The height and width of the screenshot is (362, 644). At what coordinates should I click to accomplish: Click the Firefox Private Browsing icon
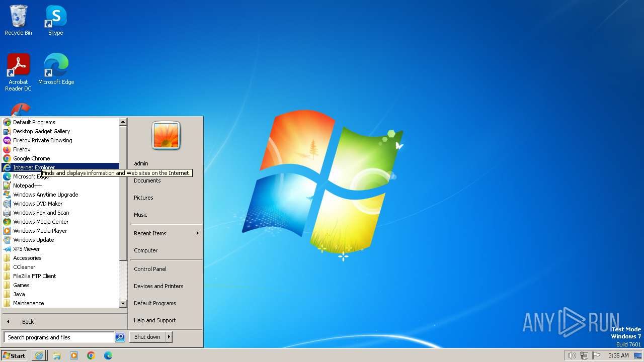pyautogui.click(x=7, y=140)
